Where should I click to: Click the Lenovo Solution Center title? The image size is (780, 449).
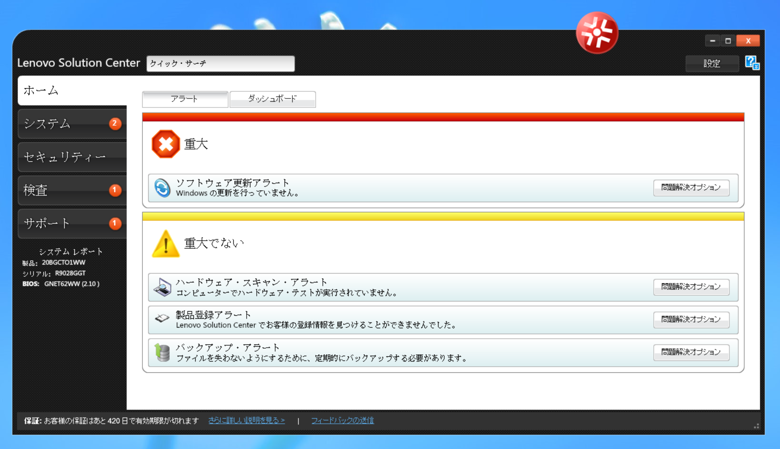point(79,63)
